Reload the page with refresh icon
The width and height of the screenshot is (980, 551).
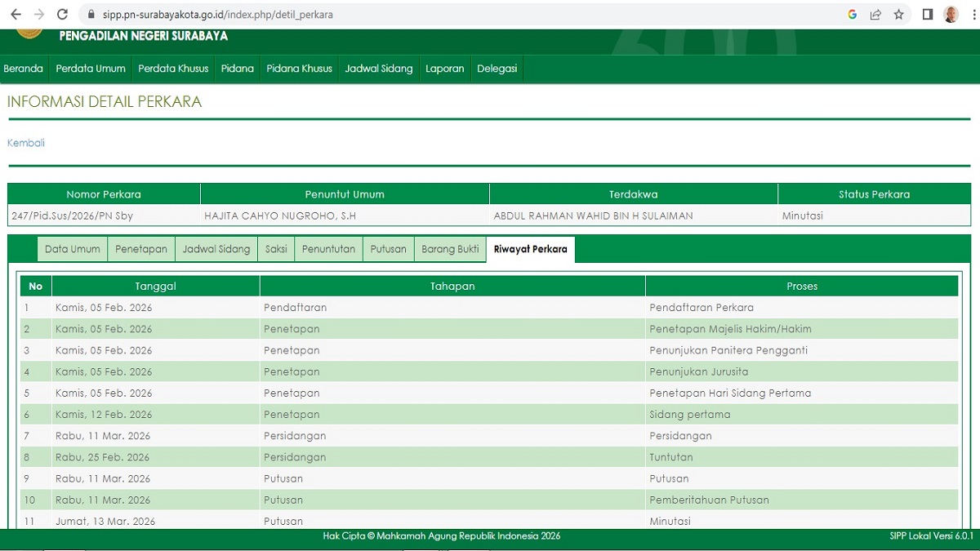[62, 15]
